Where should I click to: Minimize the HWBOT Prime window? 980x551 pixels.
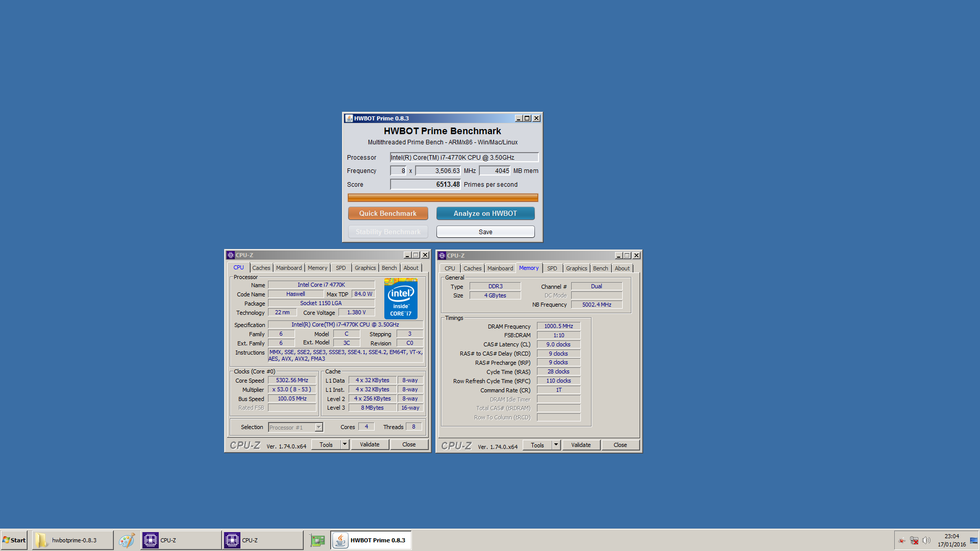[x=519, y=118]
